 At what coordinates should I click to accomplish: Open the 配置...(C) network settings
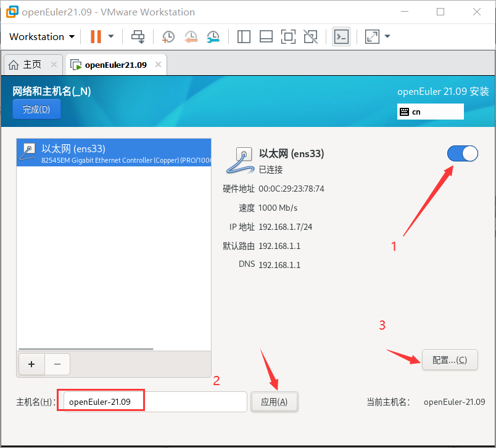pyautogui.click(x=450, y=360)
